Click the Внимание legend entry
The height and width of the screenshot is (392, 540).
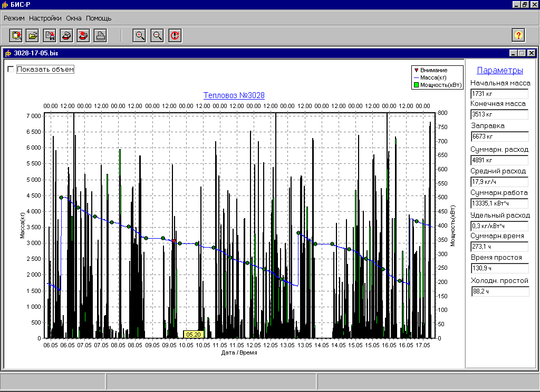tap(430, 70)
